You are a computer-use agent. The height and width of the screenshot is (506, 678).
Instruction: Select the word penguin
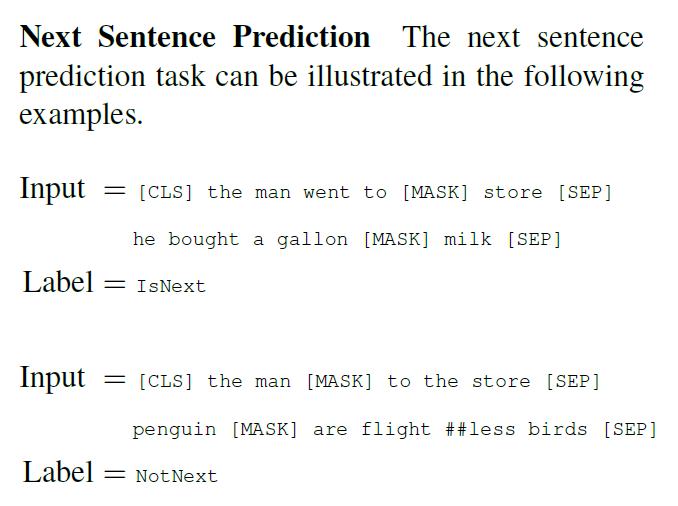[x=174, y=430]
